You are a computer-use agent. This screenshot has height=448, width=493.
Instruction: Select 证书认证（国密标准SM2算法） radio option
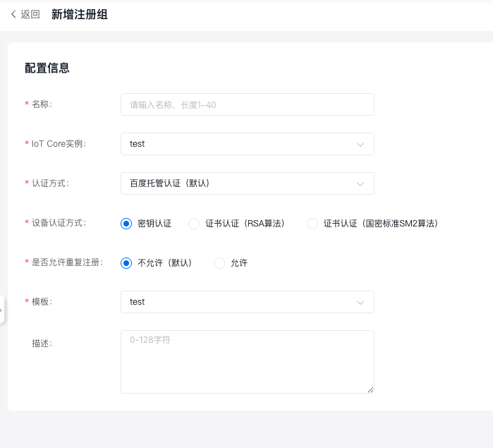pyautogui.click(x=313, y=224)
